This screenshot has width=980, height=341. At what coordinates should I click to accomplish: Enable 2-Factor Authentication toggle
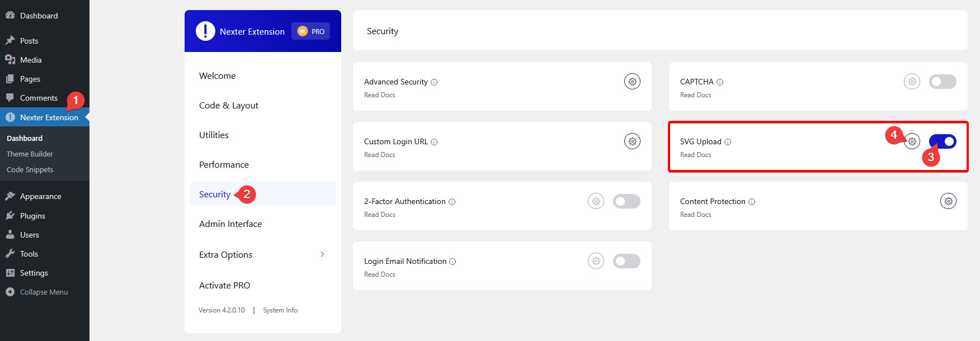626,201
